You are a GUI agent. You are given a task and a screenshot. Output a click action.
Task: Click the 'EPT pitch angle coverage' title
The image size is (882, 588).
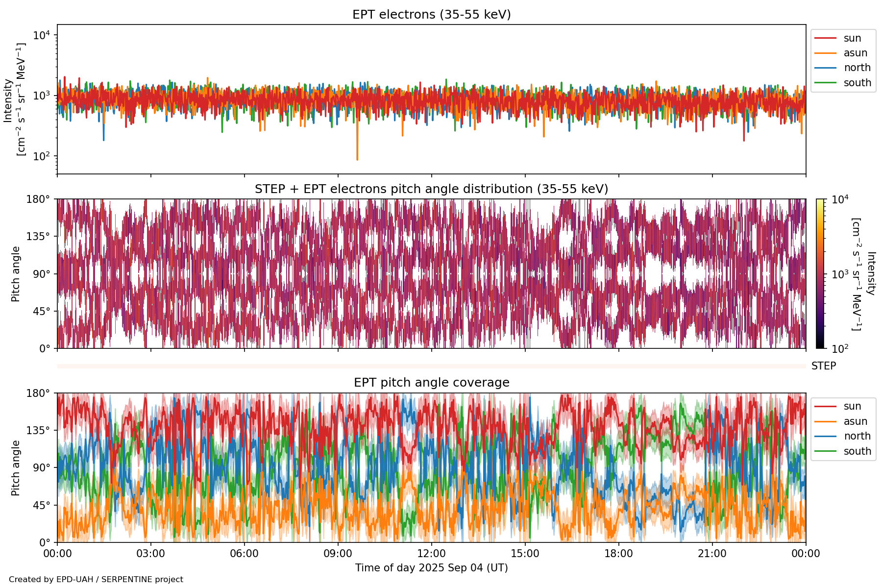point(431,383)
